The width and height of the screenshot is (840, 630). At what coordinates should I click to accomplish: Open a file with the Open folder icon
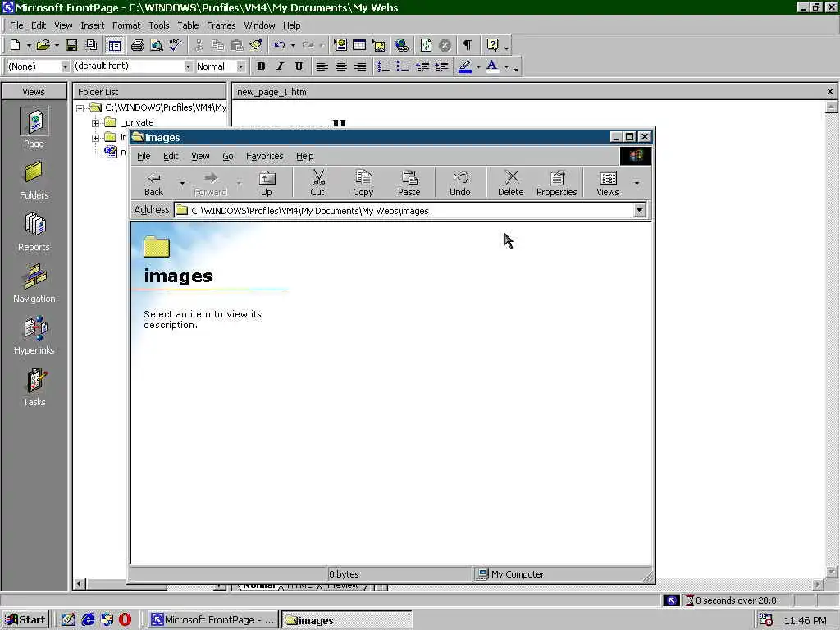(43, 46)
